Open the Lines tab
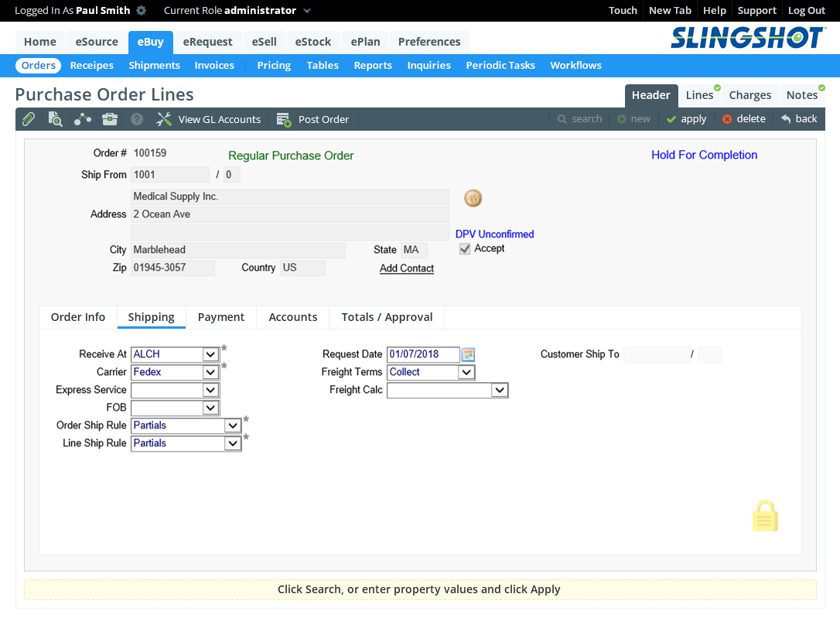This screenshot has height=628, width=840. click(x=699, y=95)
